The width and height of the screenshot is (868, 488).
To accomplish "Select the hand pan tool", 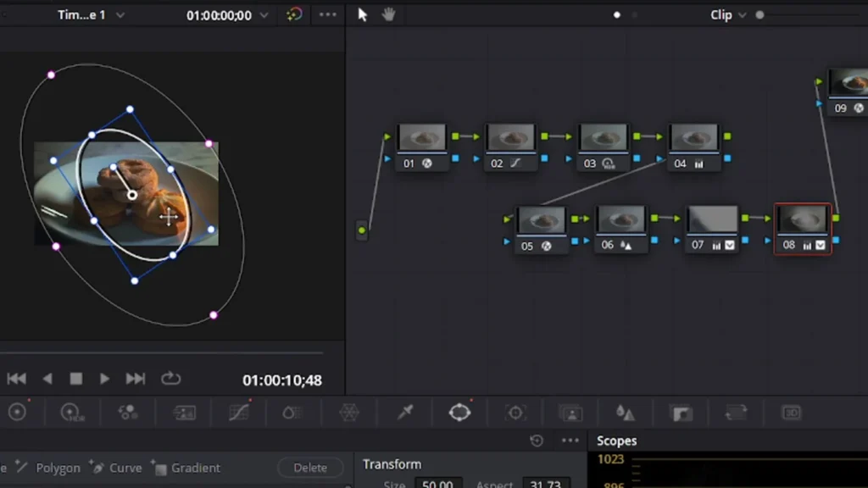I will pos(389,15).
